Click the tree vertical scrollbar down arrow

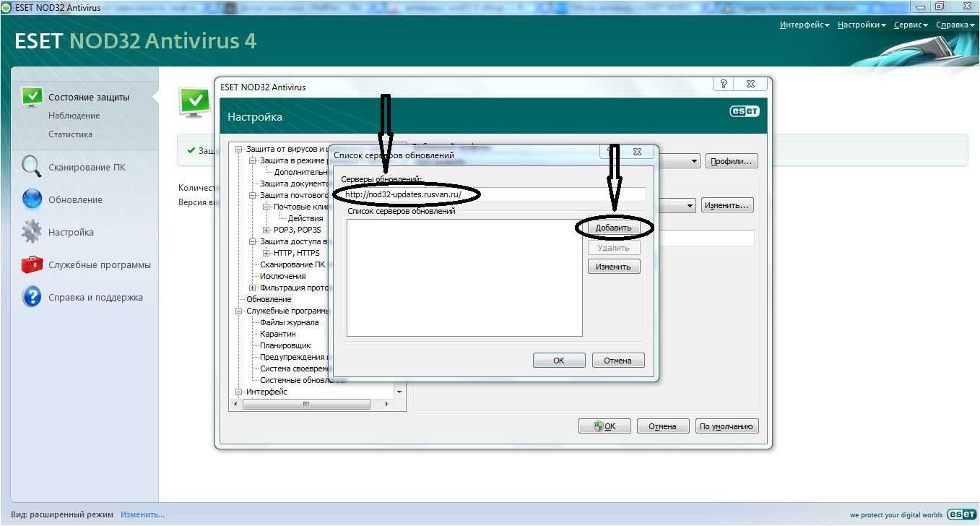399,392
